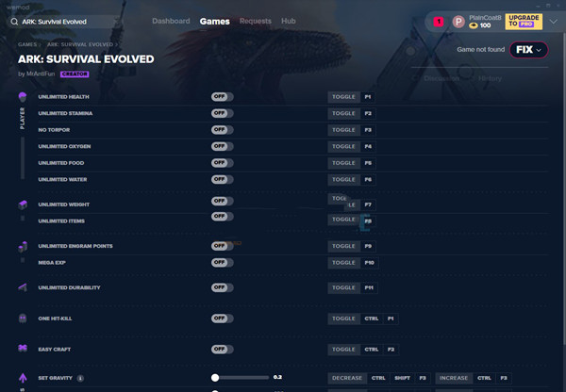Switch to the Requests tab
The height and width of the screenshot is (392, 566).
pyautogui.click(x=256, y=21)
